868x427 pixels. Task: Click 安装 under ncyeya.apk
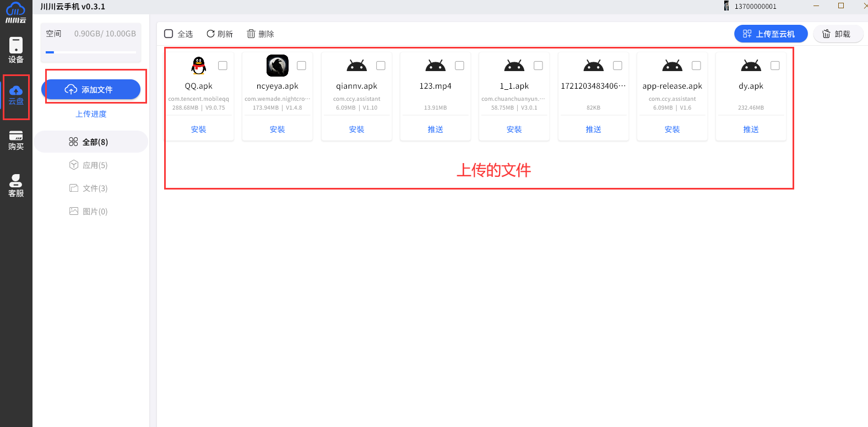[278, 129]
